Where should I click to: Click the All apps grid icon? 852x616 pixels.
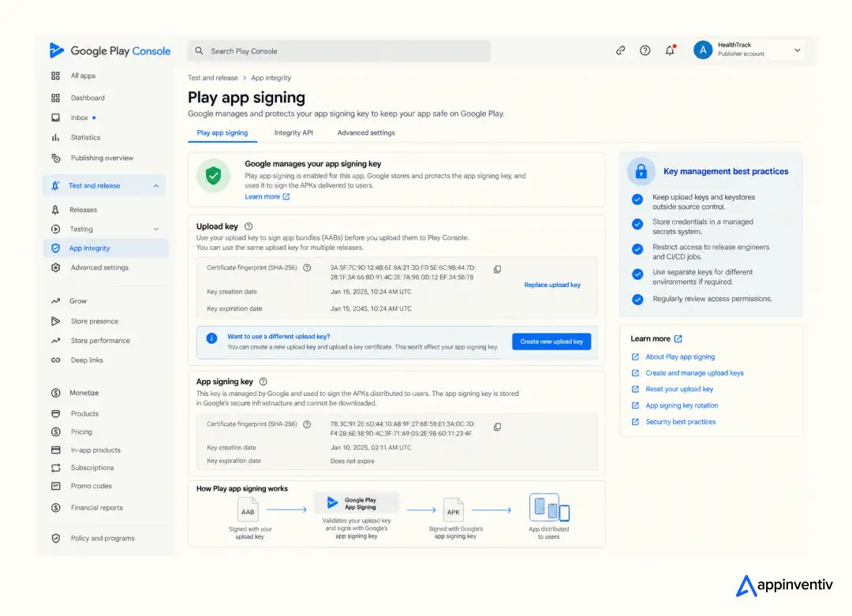[55, 76]
